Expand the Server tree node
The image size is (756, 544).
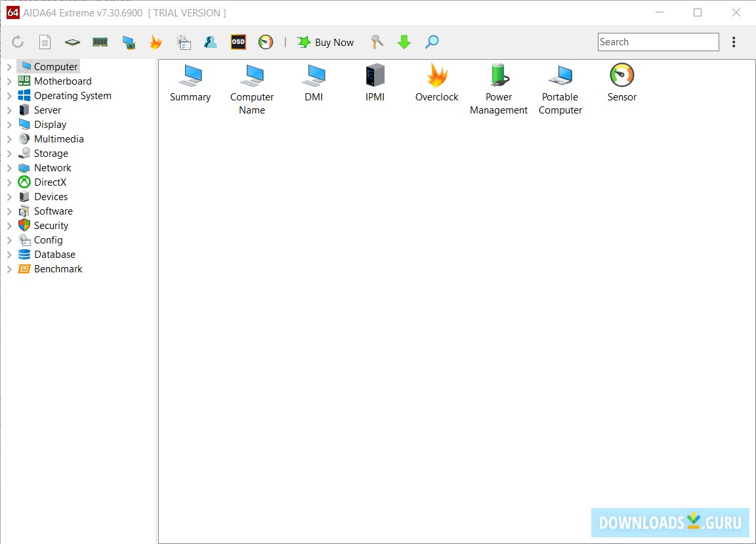9,110
